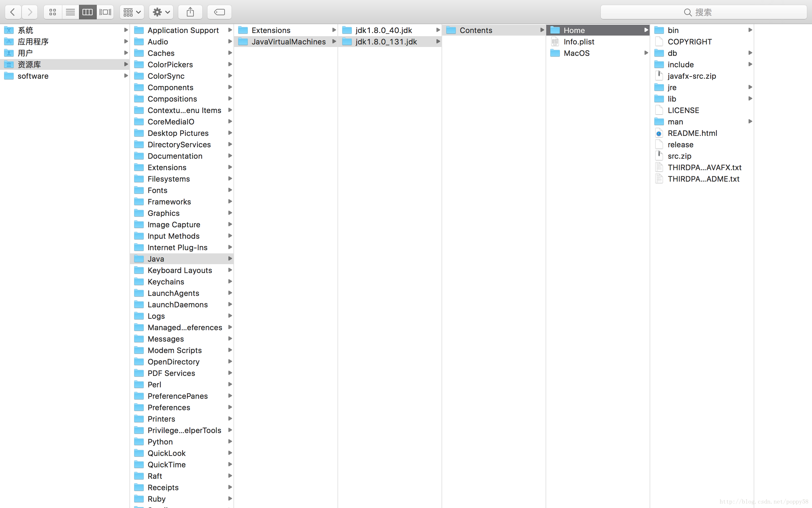Select the 资源库 folder icon
The width and height of the screenshot is (812, 508).
pyautogui.click(x=9, y=64)
